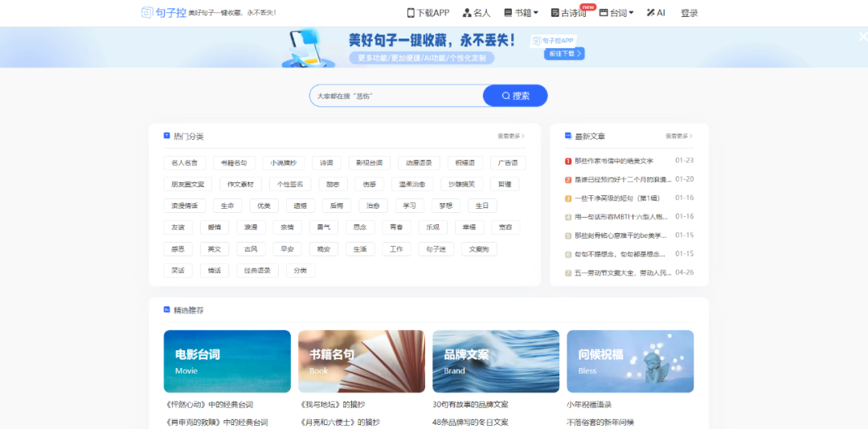The width and height of the screenshot is (868, 429).
Task: Open the 书籍名句 Book card
Action: click(362, 362)
